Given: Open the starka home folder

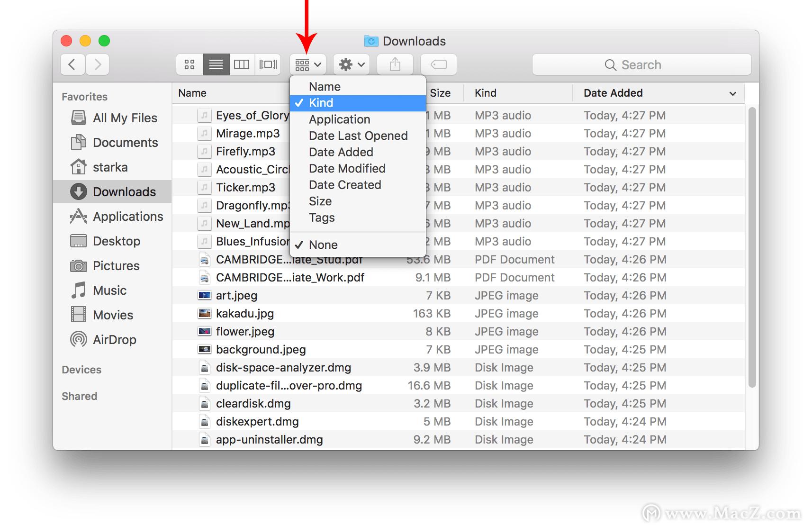Looking at the screenshot, I should coord(112,167).
